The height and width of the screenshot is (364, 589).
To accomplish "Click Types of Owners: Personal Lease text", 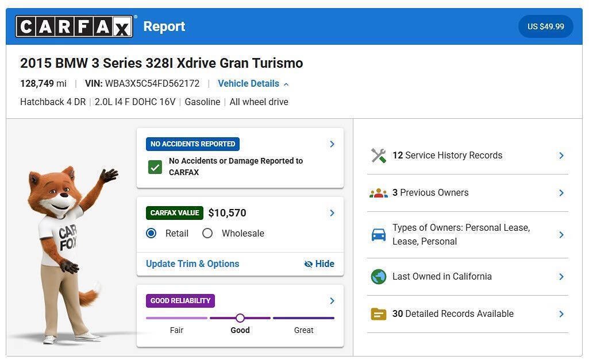I will 461,235.
